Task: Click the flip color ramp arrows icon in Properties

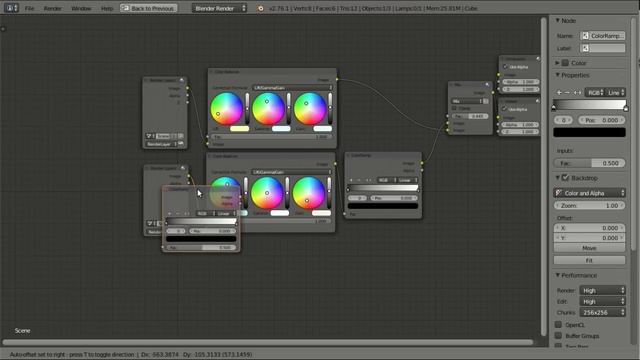Action: [577, 93]
